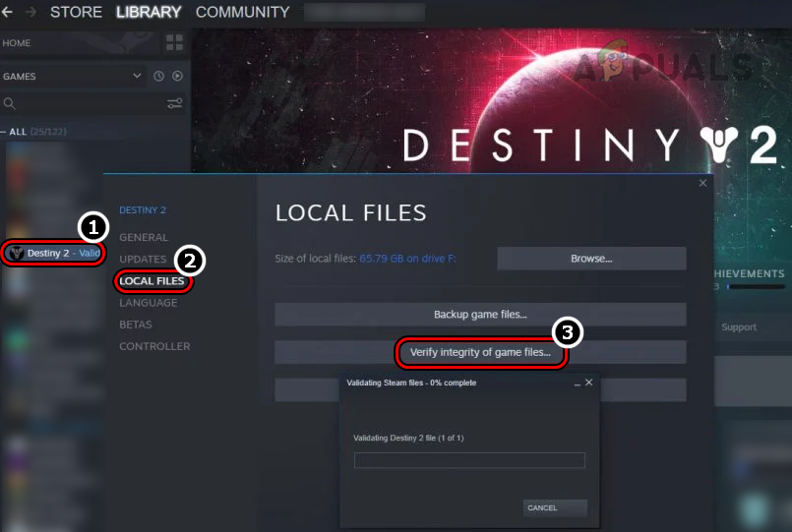Open advanced filter sliders icon

pyautogui.click(x=175, y=103)
